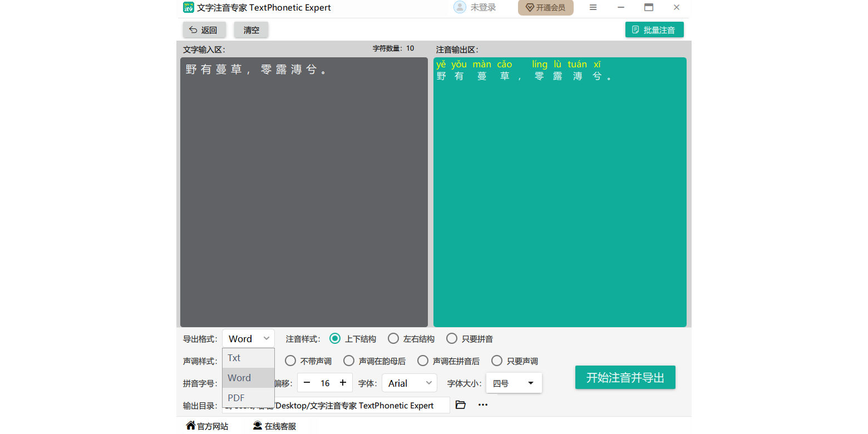Click the user avatar login icon
The image size is (868, 434).
click(x=460, y=7)
